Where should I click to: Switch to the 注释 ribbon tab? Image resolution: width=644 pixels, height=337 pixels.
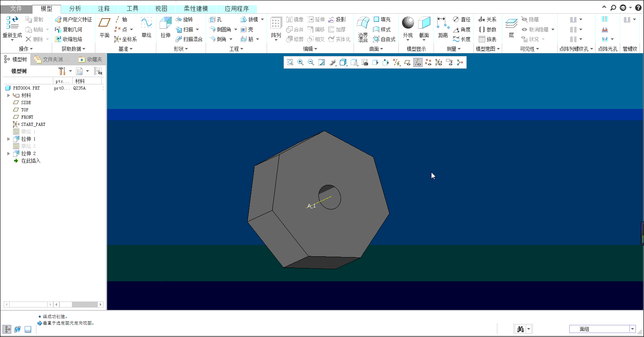point(104,8)
